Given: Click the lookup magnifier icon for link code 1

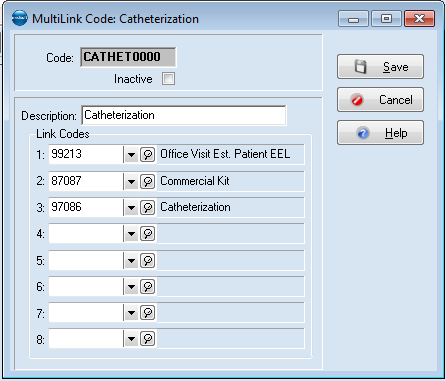Looking at the screenshot, I should pos(148,155).
